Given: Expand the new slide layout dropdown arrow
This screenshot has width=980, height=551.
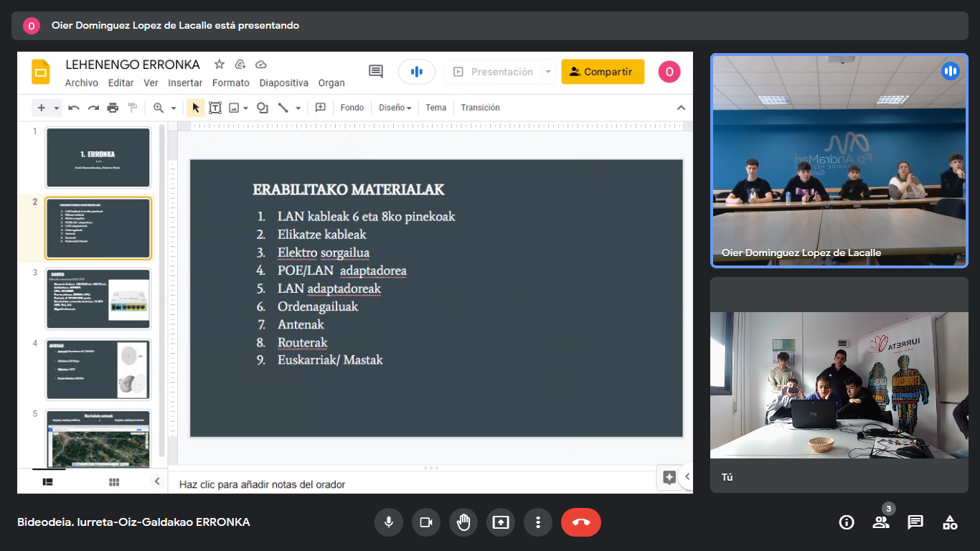Looking at the screenshot, I should pyautogui.click(x=55, y=108).
